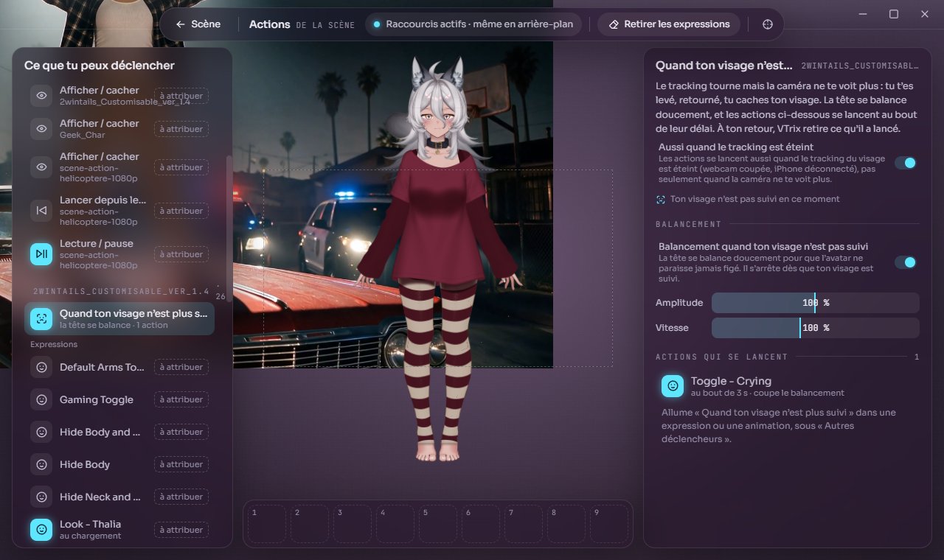The height and width of the screenshot is (560, 944).
Task: Click the highlighted smiley icon beside Look - Thalia
Action: click(41, 530)
